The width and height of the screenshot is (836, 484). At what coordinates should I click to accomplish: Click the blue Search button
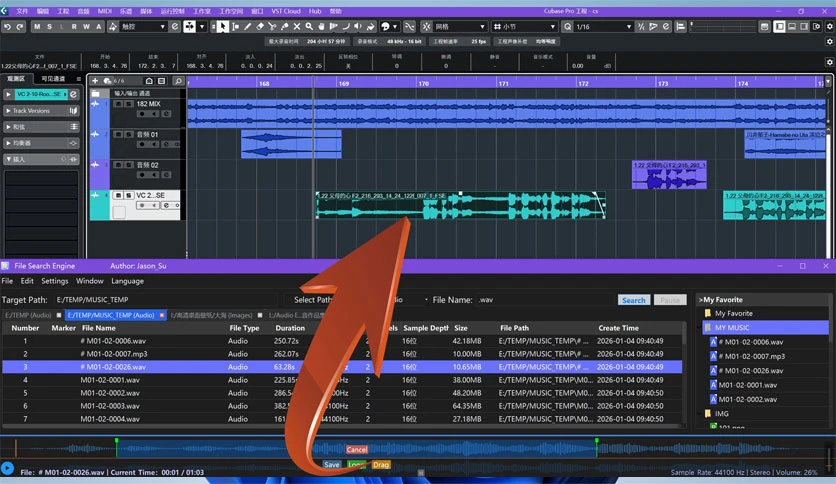click(633, 300)
